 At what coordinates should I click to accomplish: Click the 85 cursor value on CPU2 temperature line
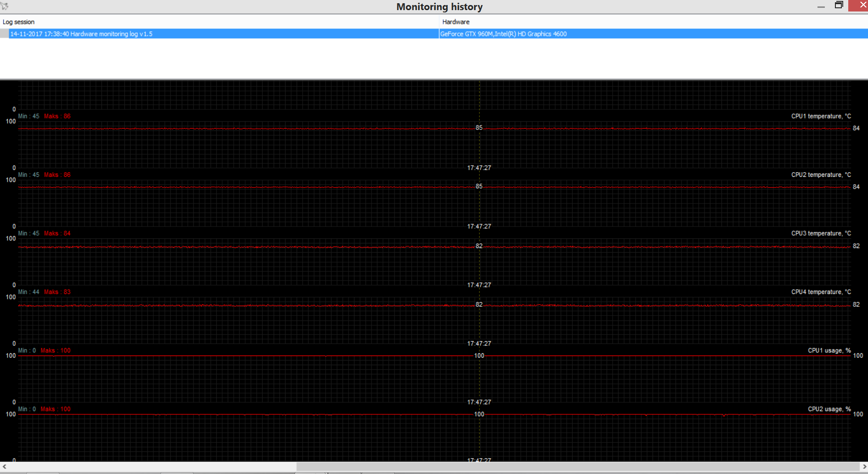(479, 186)
